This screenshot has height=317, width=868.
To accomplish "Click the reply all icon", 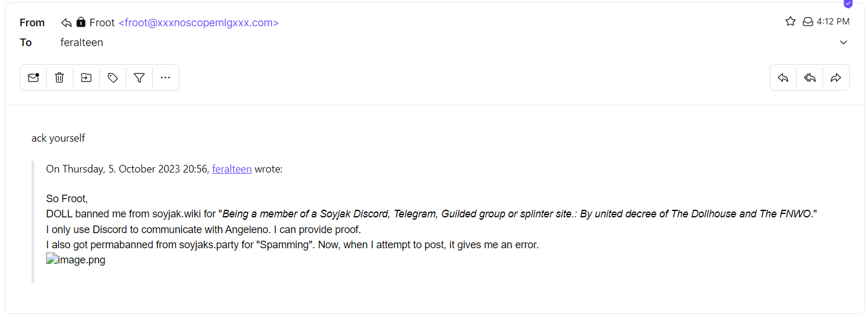I will point(810,78).
